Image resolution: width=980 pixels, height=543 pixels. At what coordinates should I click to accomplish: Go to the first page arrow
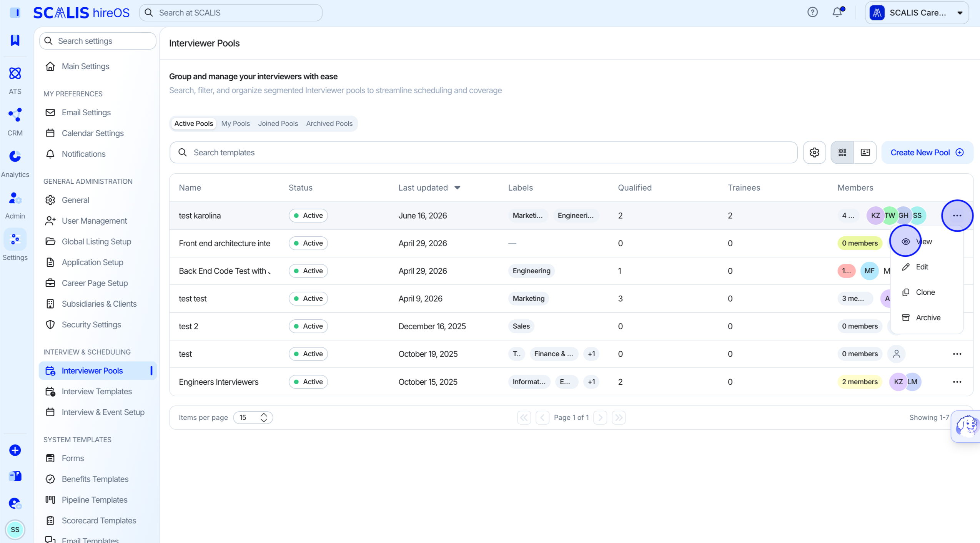pyautogui.click(x=524, y=418)
